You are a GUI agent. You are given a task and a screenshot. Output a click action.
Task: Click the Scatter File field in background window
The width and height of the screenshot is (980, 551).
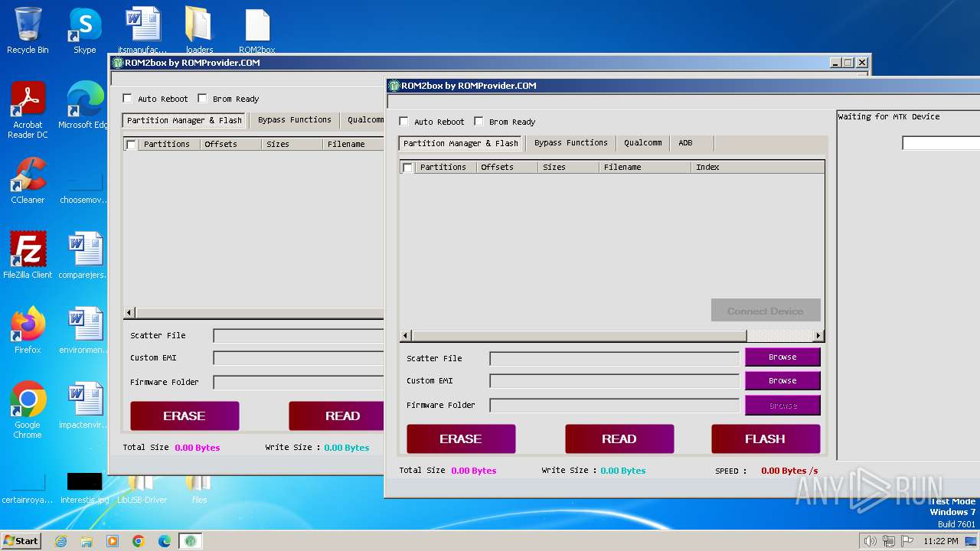tap(299, 335)
